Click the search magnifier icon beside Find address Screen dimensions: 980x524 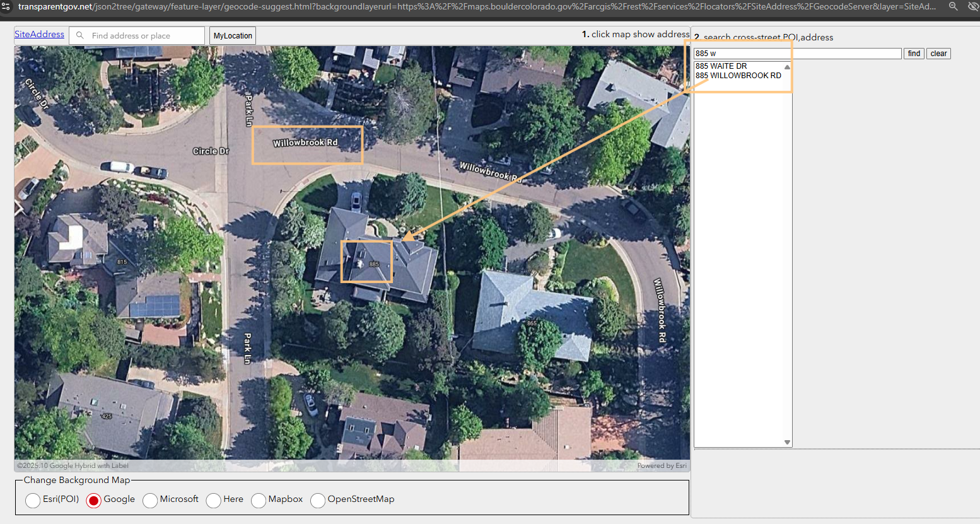[80, 36]
